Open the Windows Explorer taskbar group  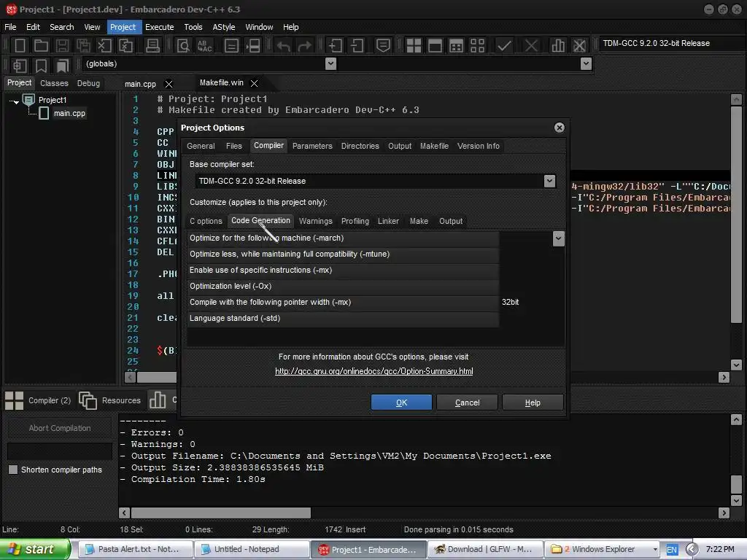pyautogui.click(x=602, y=550)
